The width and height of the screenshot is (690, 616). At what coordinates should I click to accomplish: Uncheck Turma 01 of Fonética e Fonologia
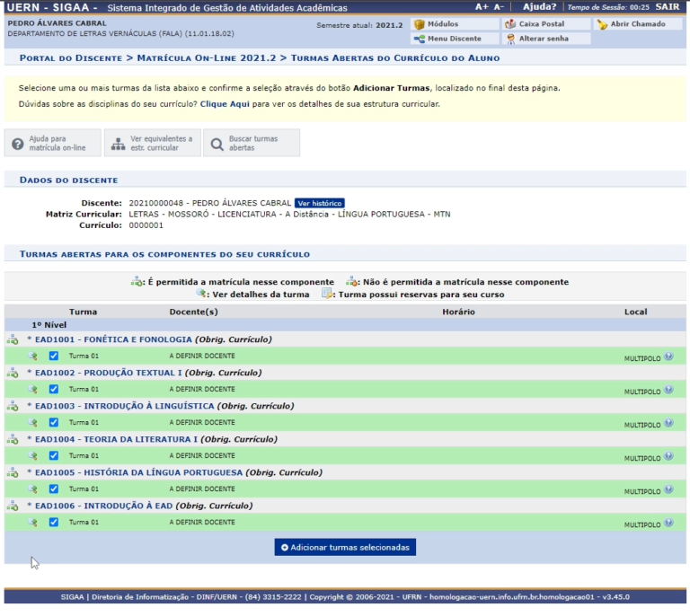click(54, 356)
